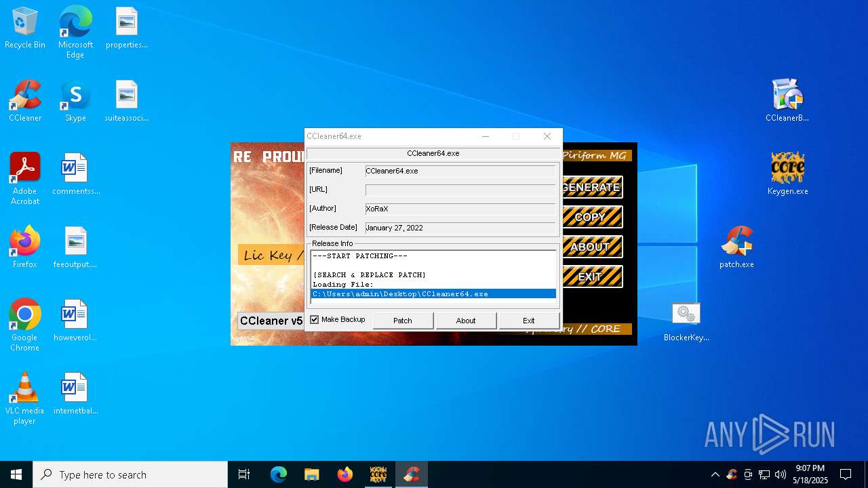Click the "Loading File:" log line
Screen dimensions: 868x488
click(343, 285)
